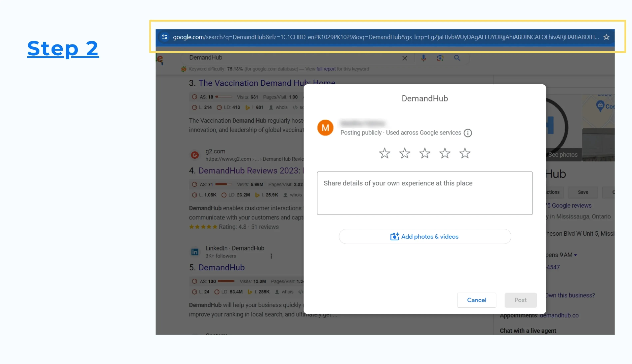This screenshot has height=364, width=632.
Task: Open the orange M profile avatar
Action: (x=325, y=128)
